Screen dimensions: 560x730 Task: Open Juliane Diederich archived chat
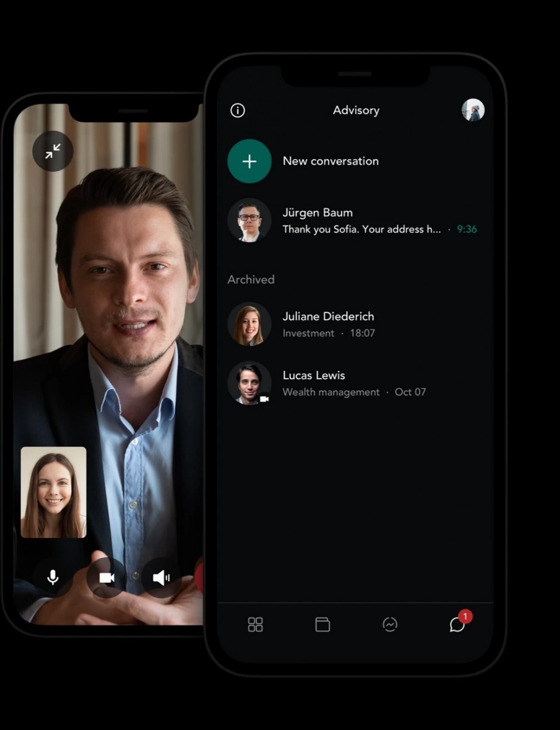355,324
